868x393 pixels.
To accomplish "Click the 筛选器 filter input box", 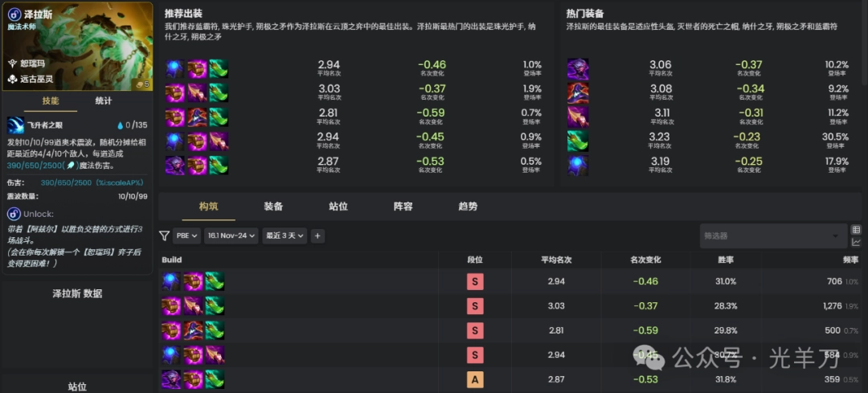I will pyautogui.click(x=768, y=236).
